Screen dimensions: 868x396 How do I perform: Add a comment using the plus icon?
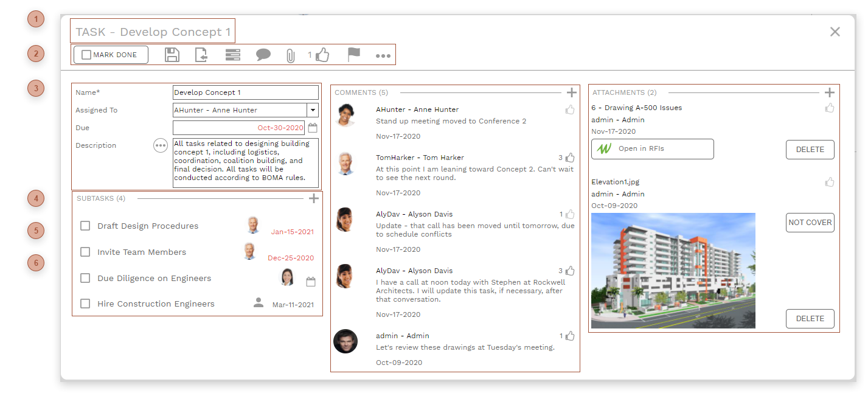tap(572, 92)
